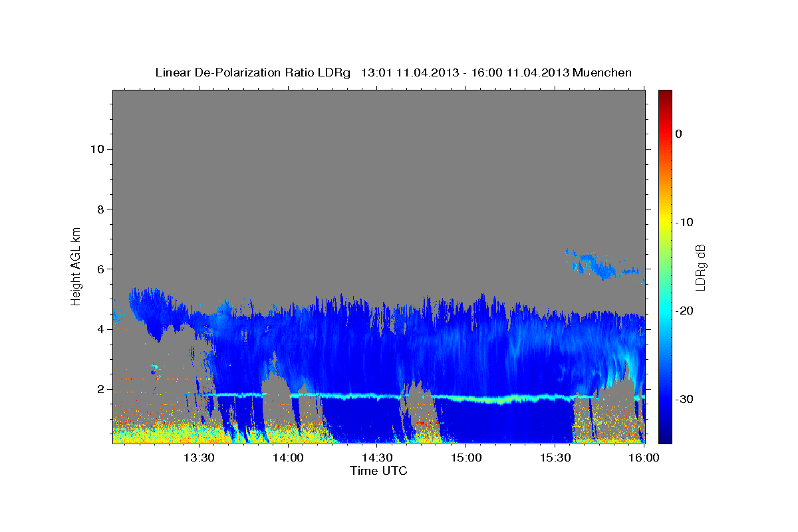Click the 15:30 time tick label

pyautogui.click(x=555, y=458)
